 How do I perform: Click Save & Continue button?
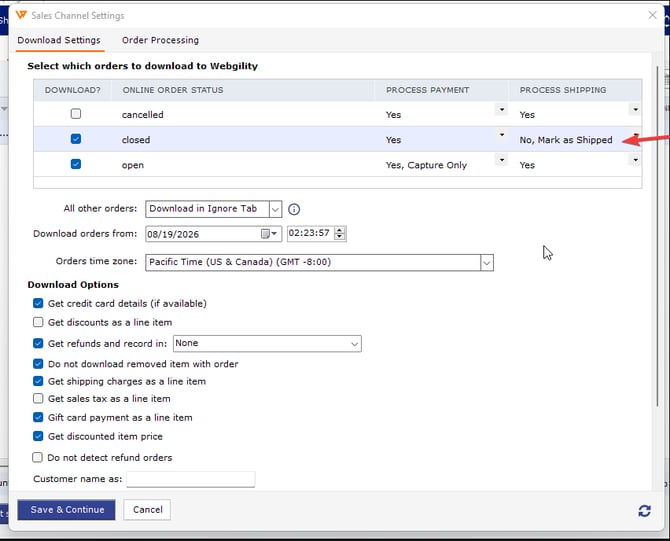pos(66,510)
